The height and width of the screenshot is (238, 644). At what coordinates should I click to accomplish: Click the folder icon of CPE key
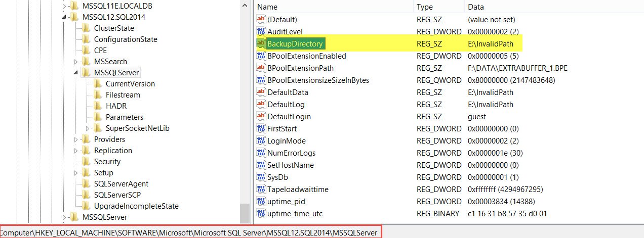coord(86,51)
